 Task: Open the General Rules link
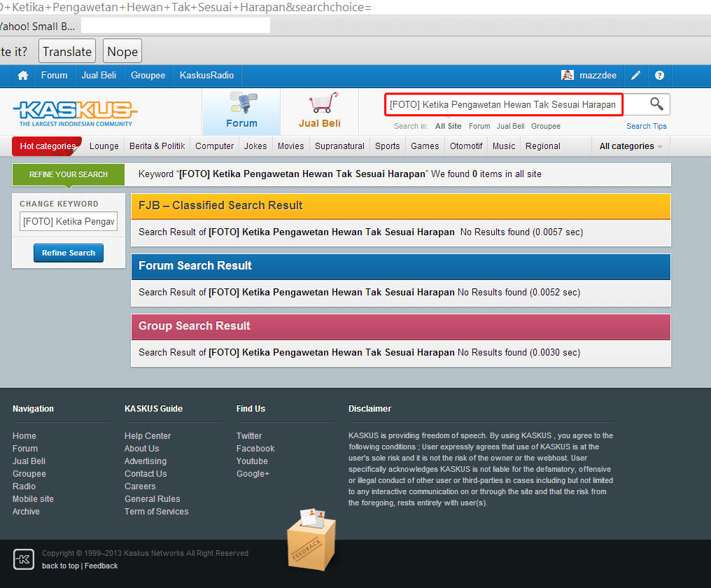click(x=153, y=498)
